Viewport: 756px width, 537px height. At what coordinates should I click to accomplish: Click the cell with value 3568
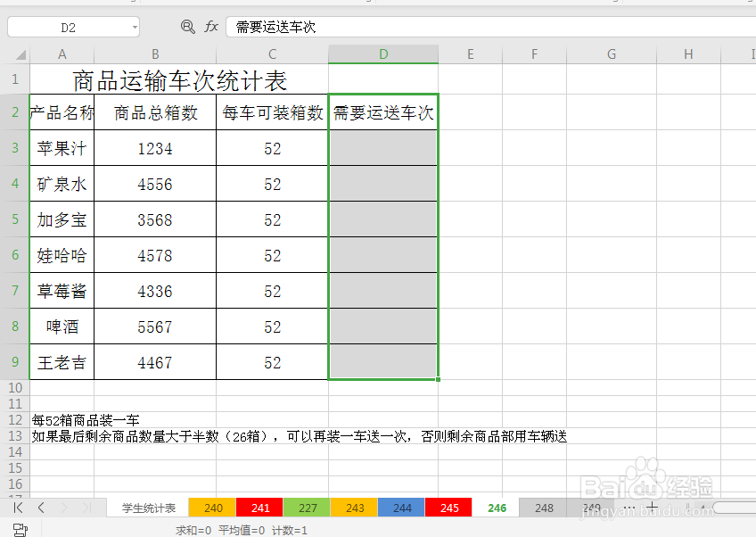[x=155, y=219]
